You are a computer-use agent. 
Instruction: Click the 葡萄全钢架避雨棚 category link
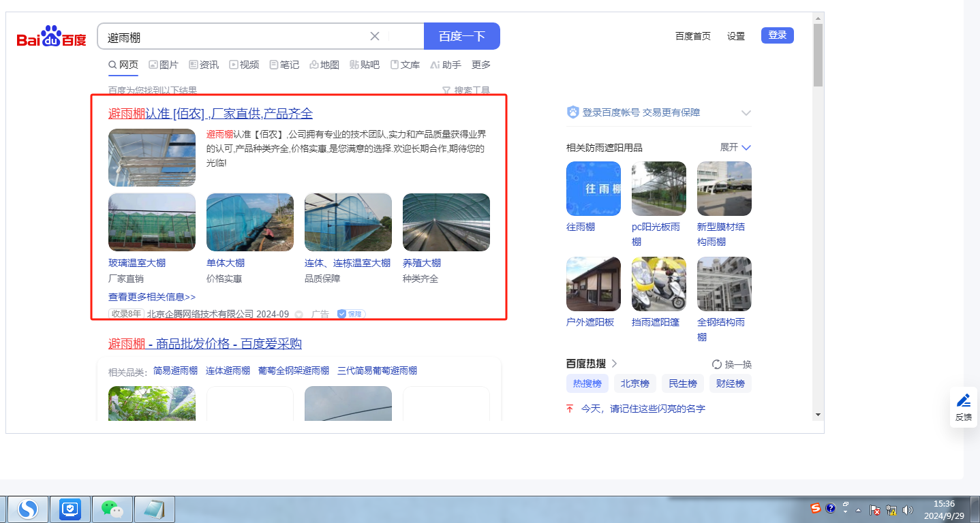point(294,370)
